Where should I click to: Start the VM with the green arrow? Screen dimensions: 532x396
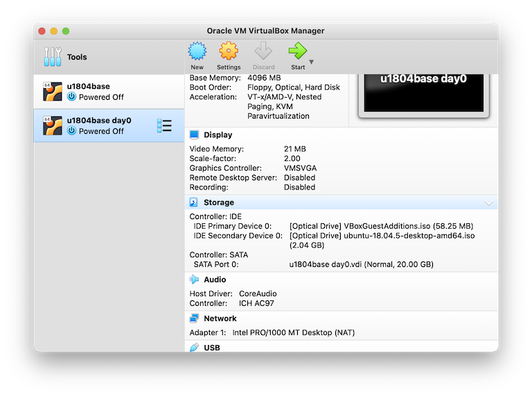tap(298, 51)
